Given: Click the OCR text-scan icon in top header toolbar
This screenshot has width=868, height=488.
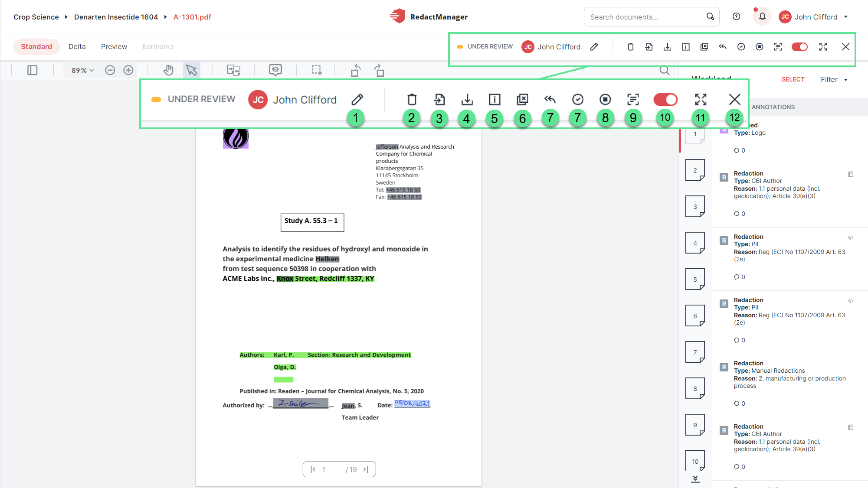Looking at the screenshot, I should [x=778, y=47].
